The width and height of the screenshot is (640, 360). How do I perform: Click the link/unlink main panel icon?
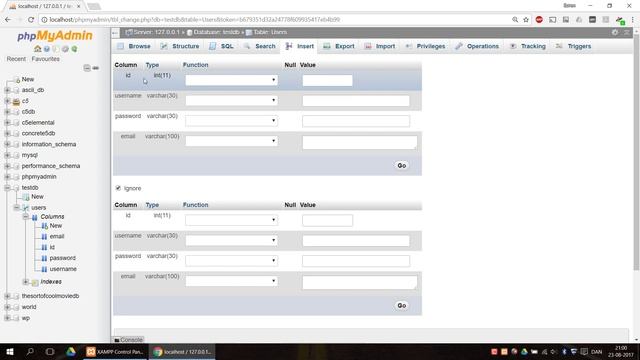(96, 68)
